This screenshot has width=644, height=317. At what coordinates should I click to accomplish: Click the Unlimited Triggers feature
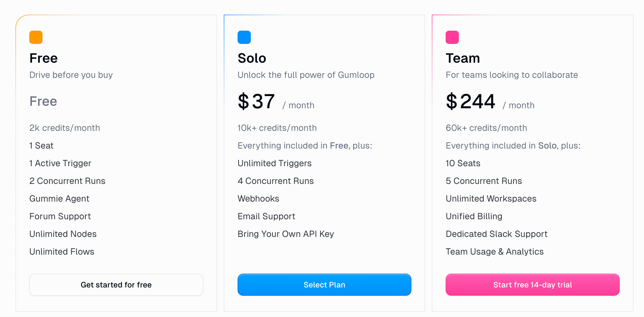(275, 163)
